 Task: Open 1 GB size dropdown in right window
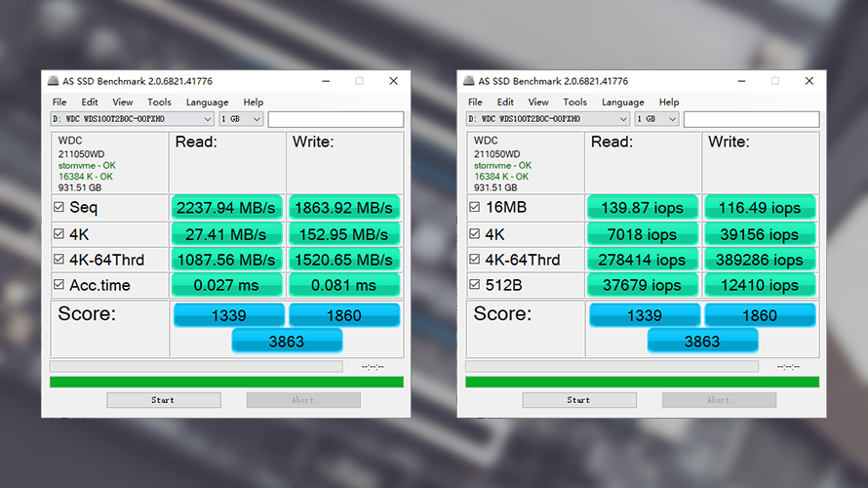pyautogui.click(x=656, y=119)
